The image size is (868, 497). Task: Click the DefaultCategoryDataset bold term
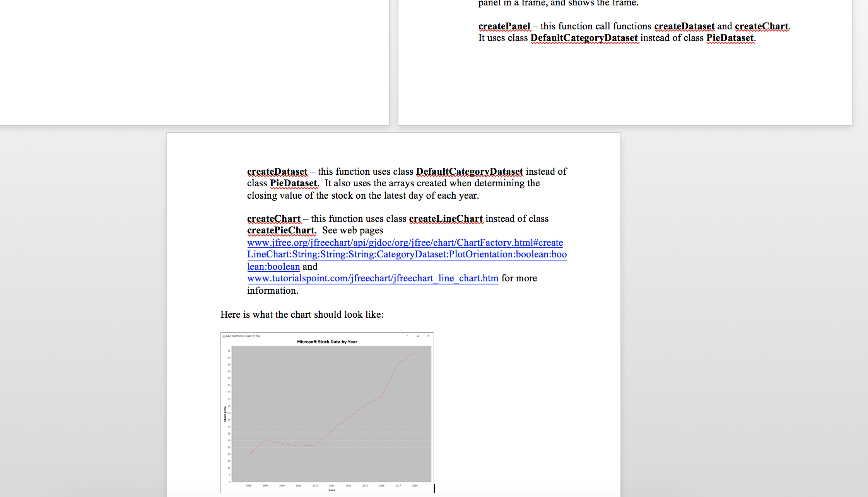click(x=469, y=171)
